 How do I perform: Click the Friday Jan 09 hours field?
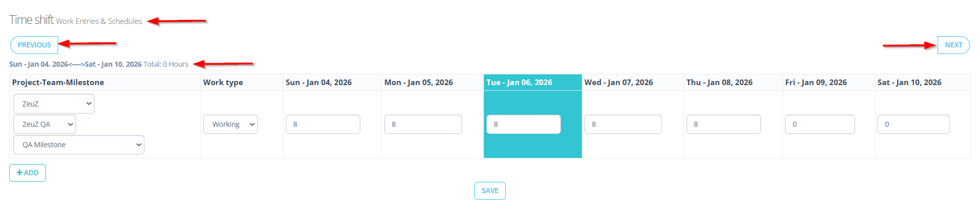point(819,124)
